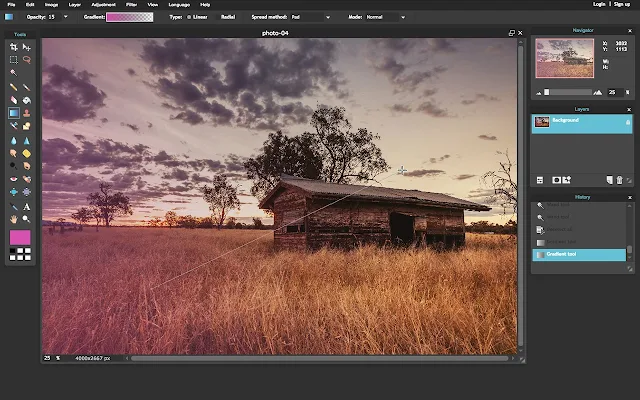The width and height of the screenshot is (640, 400).
Task: Toggle lock on Background layer
Action: pos(625,121)
